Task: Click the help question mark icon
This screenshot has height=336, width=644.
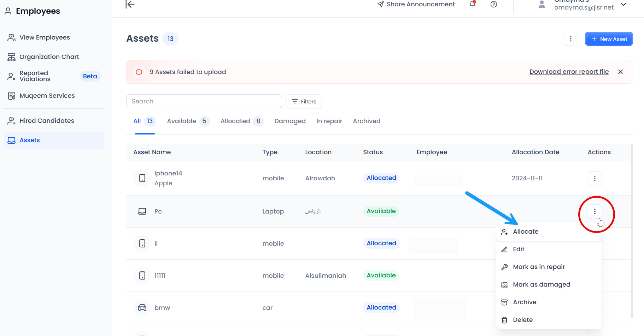Action: click(494, 4)
